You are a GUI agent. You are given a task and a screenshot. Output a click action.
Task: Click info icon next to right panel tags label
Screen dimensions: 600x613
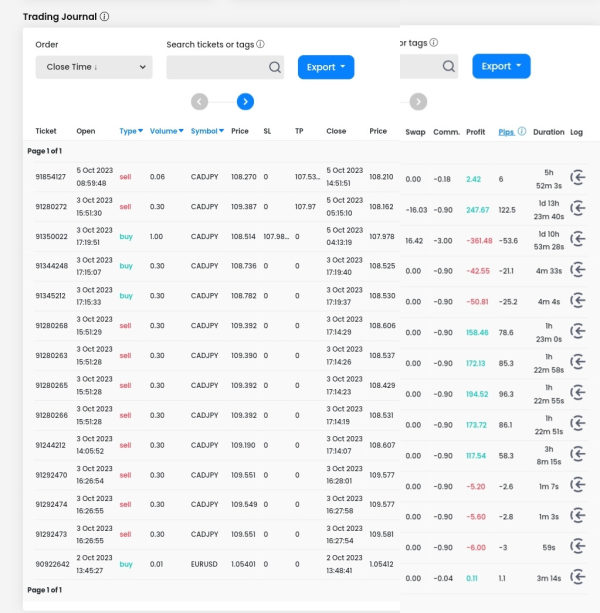click(x=434, y=42)
